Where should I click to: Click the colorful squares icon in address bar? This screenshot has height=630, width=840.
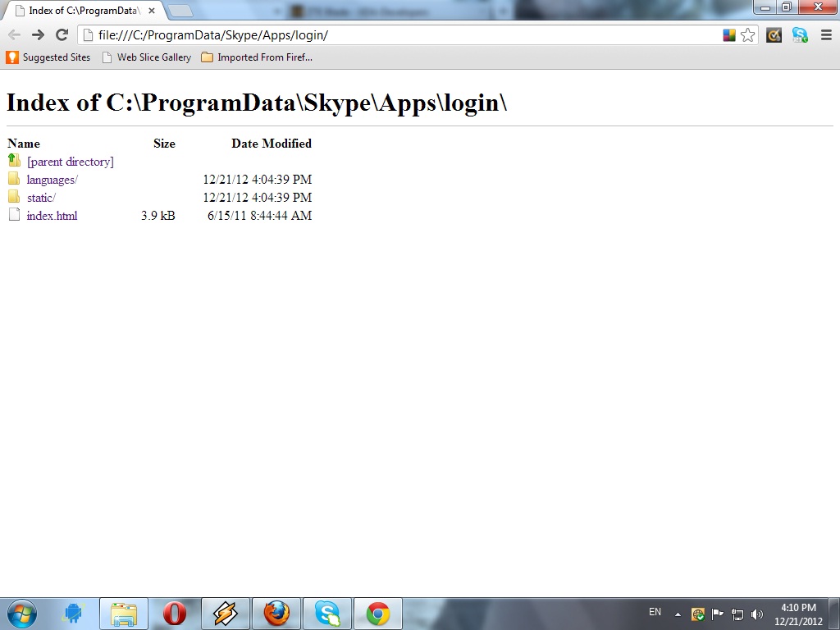pyautogui.click(x=729, y=35)
